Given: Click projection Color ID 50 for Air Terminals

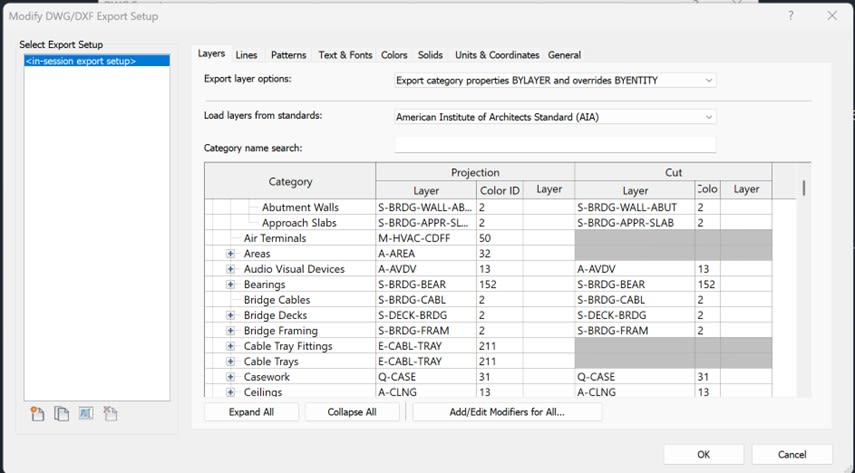Looking at the screenshot, I should coord(499,238).
